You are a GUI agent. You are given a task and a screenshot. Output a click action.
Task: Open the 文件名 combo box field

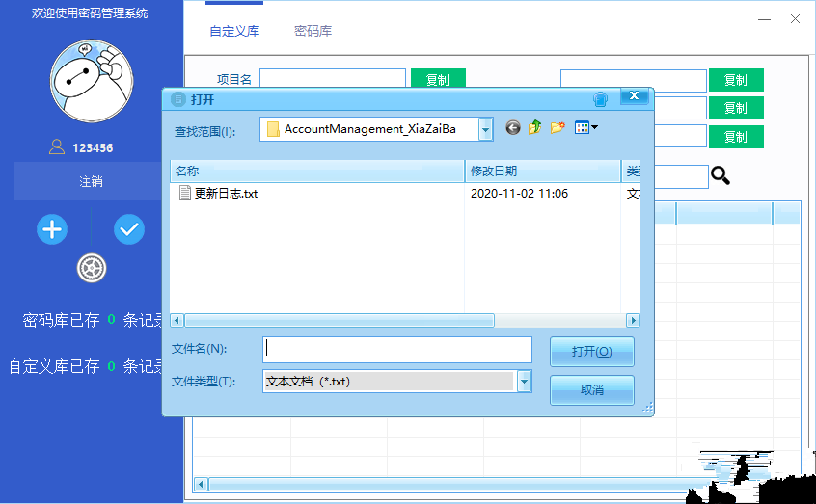coord(397,349)
